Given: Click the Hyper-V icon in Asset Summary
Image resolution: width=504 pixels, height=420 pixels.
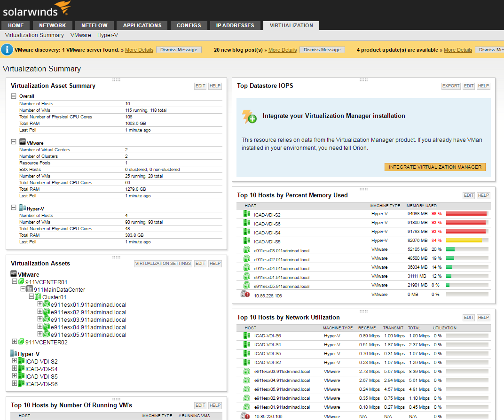Looking at the screenshot, I should [23, 208].
